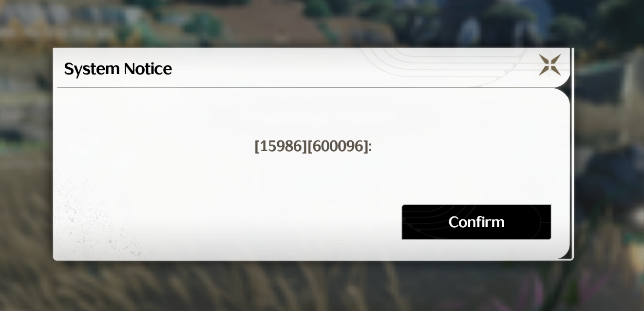Viewport: 644px width, 311px height.
Task: Acknowledge the error via the black Confirm button
Action: [476, 222]
